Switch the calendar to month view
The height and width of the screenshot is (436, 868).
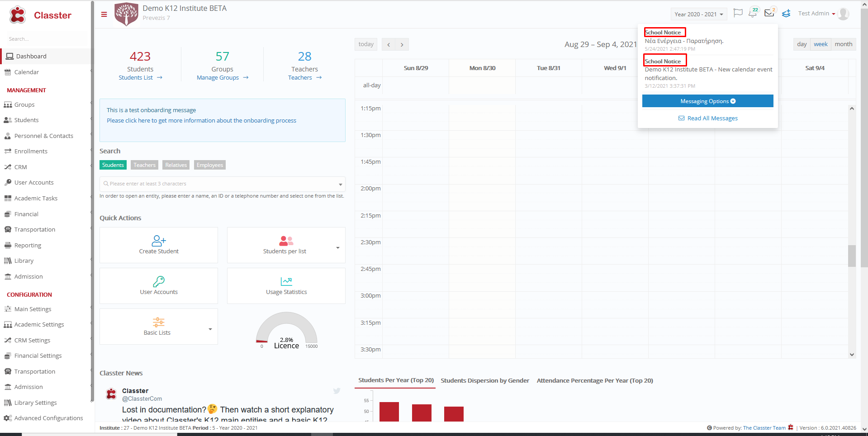(844, 44)
